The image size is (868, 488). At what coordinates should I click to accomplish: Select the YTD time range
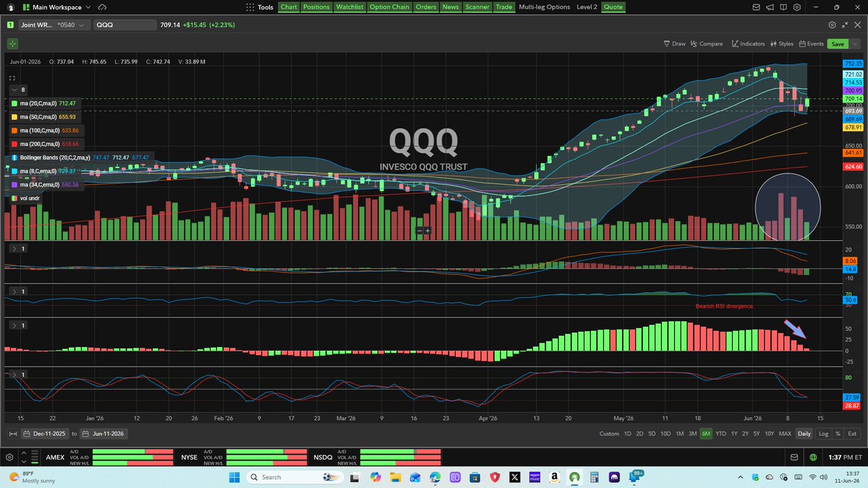(720, 434)
